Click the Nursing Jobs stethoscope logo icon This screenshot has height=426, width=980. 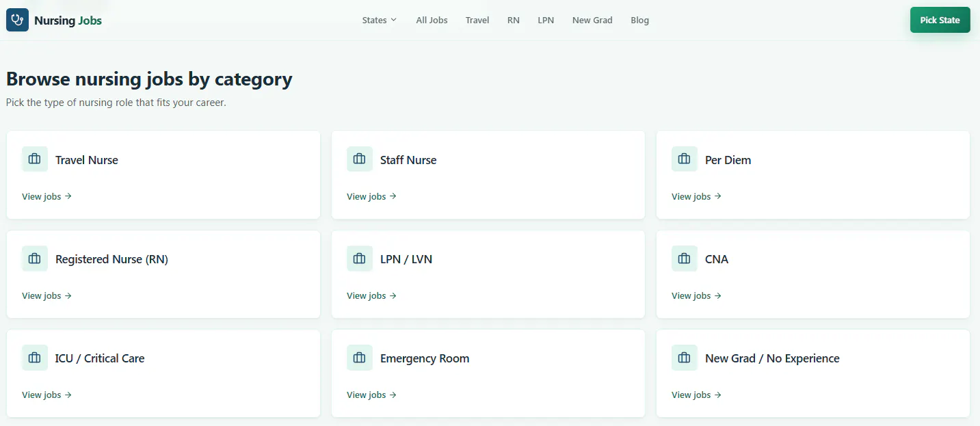tap(17, 21)
